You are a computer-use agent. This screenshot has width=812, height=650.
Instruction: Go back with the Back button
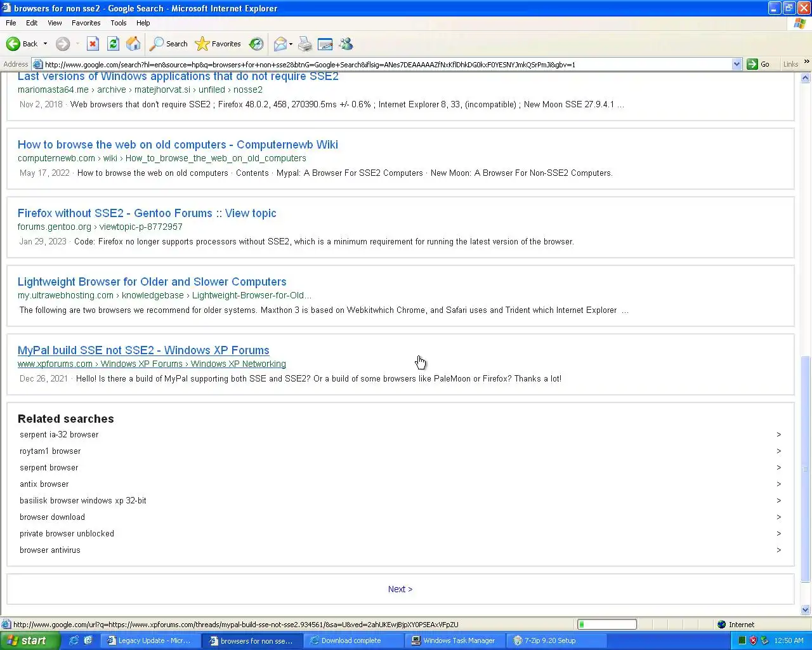[22, 44]
